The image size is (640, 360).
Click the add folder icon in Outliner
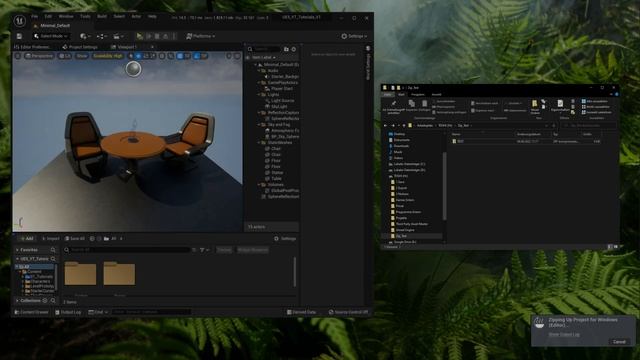(x=286, y=49)
